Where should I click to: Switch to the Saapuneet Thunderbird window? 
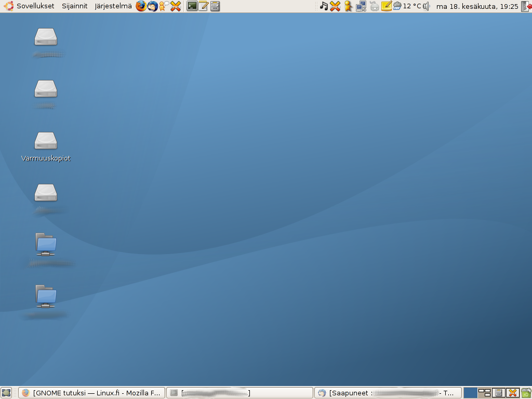pyautogui.click(x=388, y=393)
